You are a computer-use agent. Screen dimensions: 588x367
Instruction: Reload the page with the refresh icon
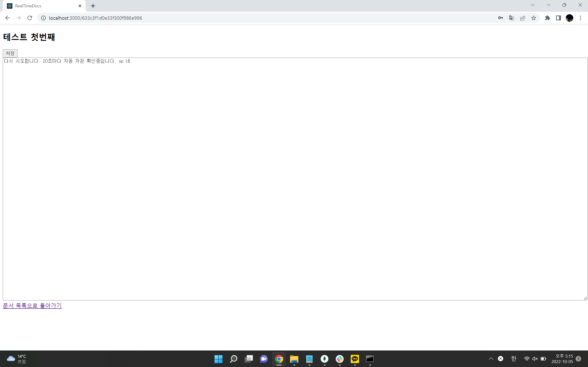point(30,18)
